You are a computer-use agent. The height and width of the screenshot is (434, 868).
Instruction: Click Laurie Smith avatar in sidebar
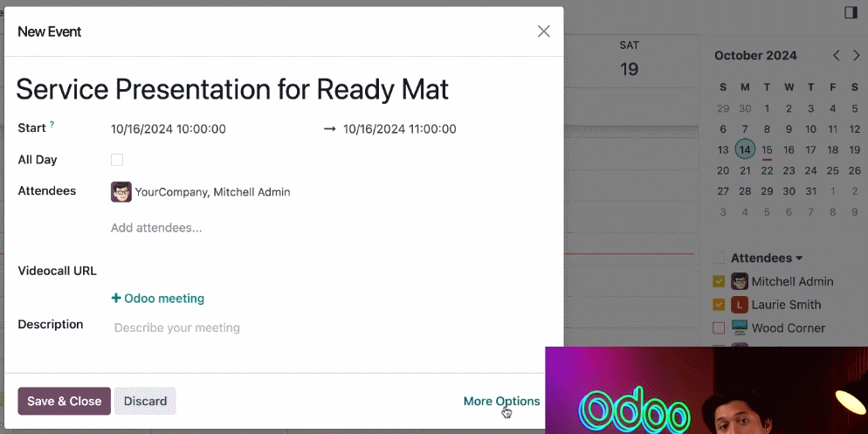pos(740,305)
